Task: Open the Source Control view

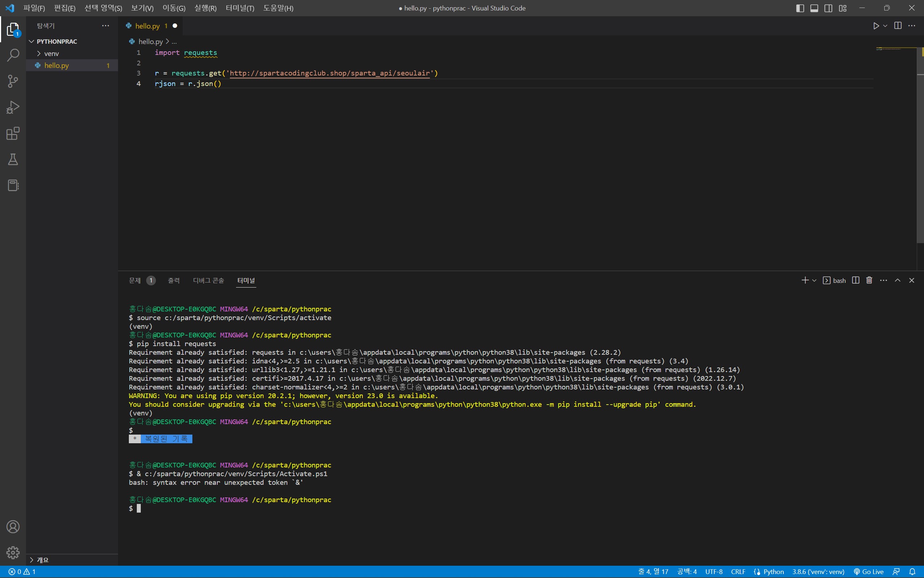Action: 13,81
